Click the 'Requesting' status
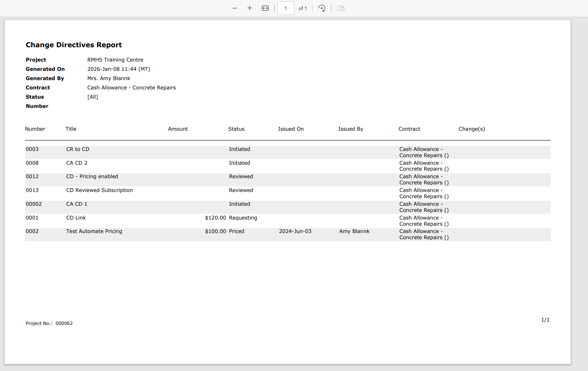 (x=243, y=218)
